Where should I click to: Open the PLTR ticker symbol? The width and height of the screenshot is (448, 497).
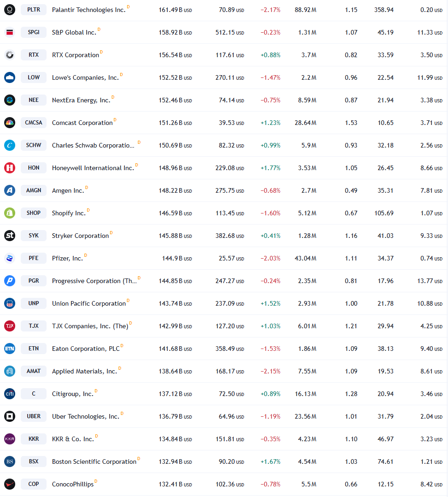coord(34,10)
